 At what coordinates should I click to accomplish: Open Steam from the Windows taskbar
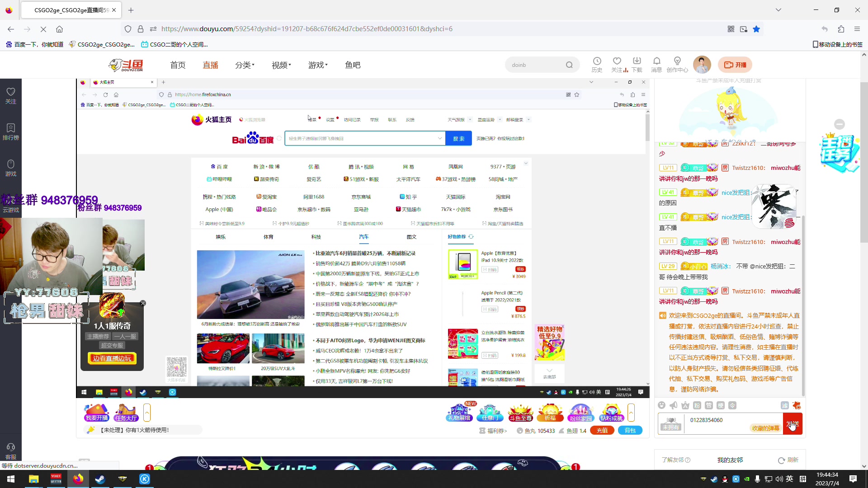100,479
